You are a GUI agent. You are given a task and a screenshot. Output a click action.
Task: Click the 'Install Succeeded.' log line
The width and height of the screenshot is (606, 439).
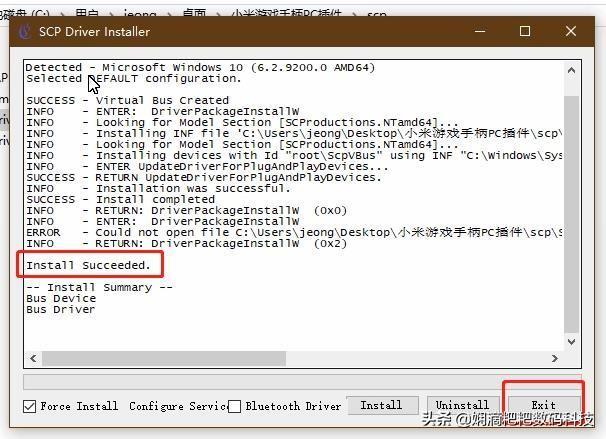[x=89, y=265]
